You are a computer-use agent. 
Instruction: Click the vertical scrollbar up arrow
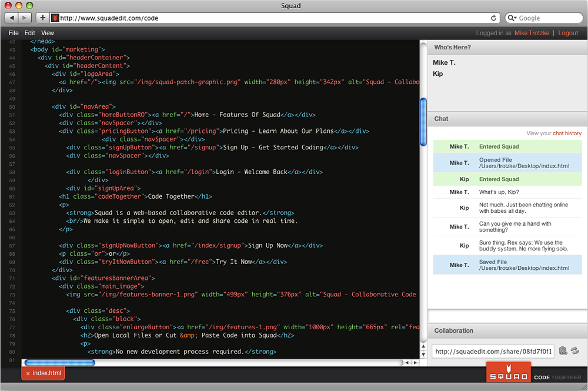click(x=423, y=346)
